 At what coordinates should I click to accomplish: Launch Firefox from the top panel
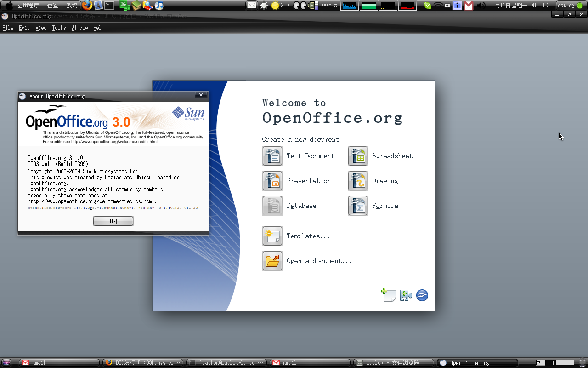(87, 6)
